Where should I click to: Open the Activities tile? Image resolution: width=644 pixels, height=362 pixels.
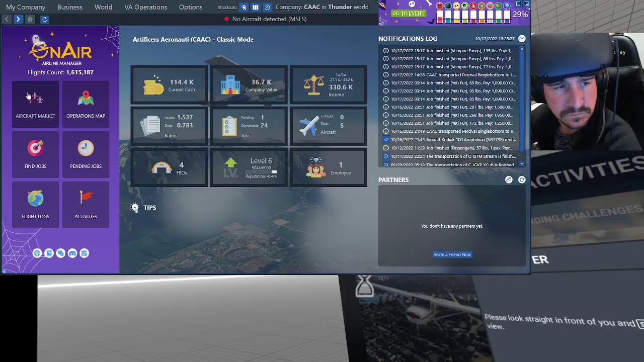pos(86,205)
